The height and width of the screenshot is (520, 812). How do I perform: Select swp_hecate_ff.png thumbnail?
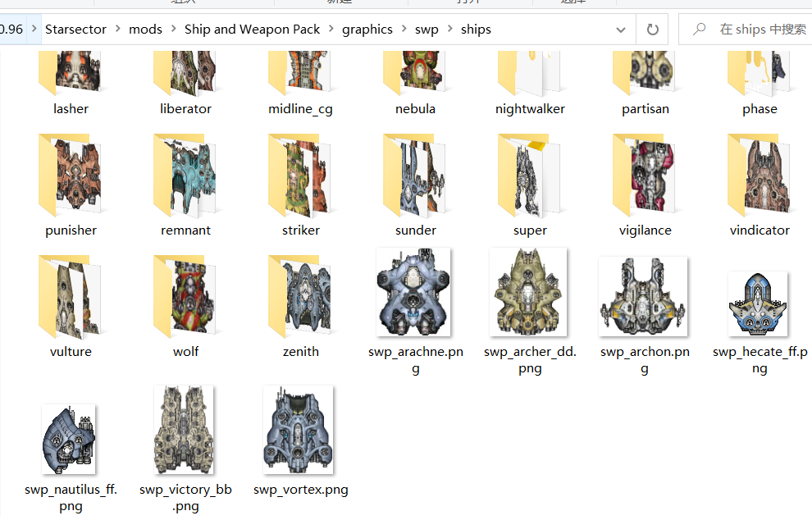759,304
